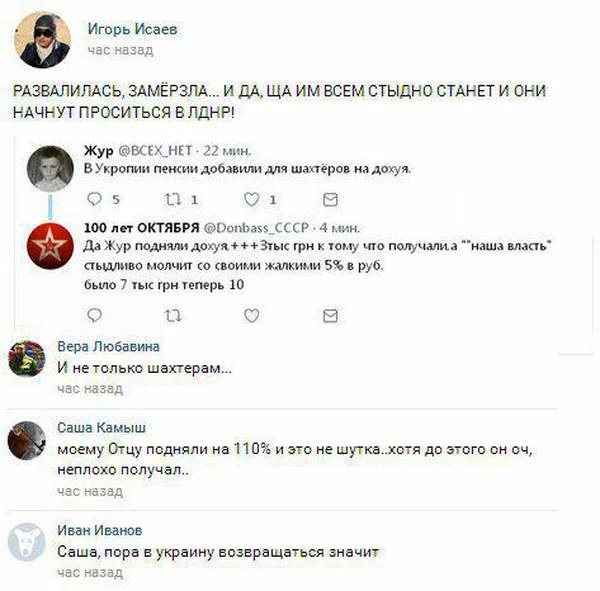Click post timestamp under Игорь Исаев

coord(120,50)
